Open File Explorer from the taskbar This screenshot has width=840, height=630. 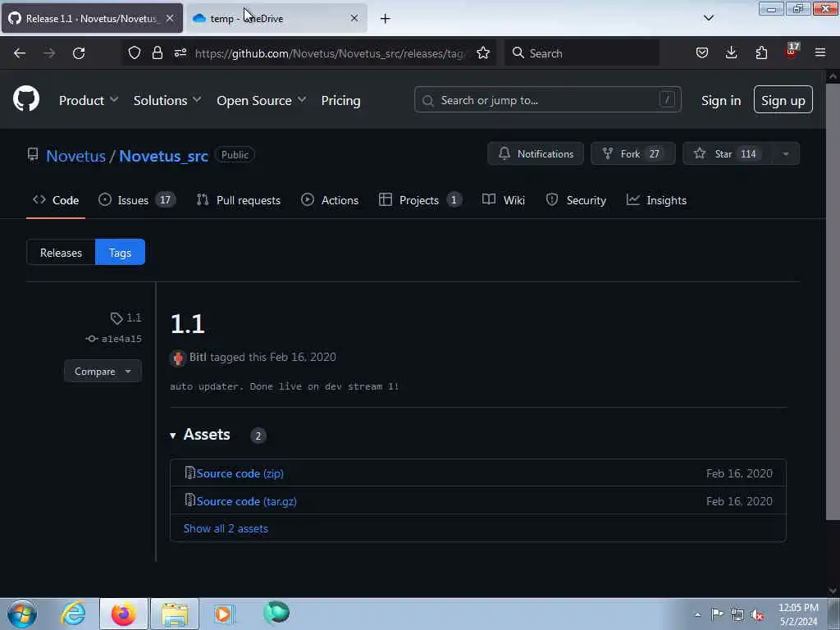[175, 614]
